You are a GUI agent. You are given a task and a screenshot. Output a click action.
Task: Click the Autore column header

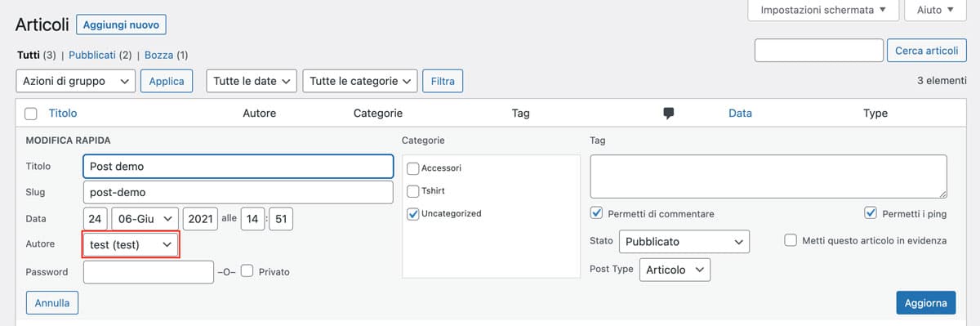pos(260,114)
